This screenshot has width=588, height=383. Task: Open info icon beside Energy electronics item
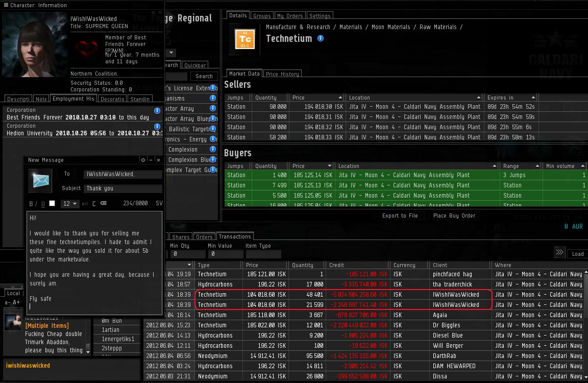pyautogui.click(x=213, y=139)
